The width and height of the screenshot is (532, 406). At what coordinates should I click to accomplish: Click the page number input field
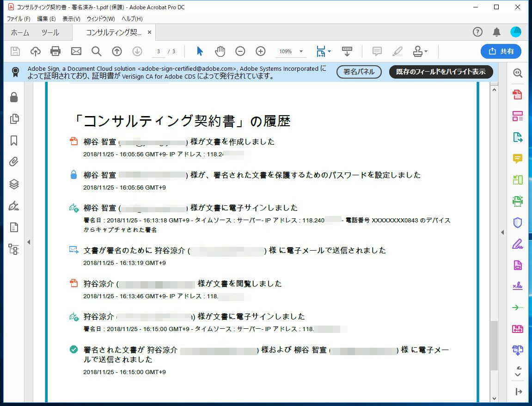click(x=159, y=51)
